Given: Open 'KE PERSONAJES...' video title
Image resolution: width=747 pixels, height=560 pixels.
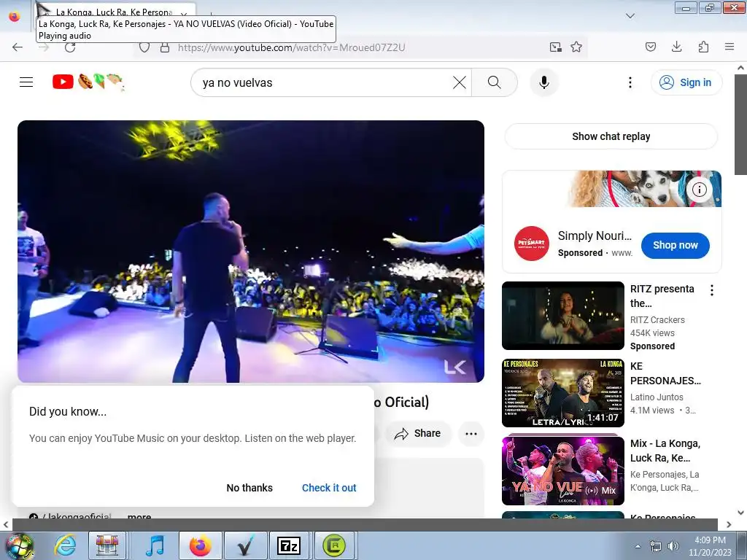Looking at the screenshot, I should pos(665,373).
